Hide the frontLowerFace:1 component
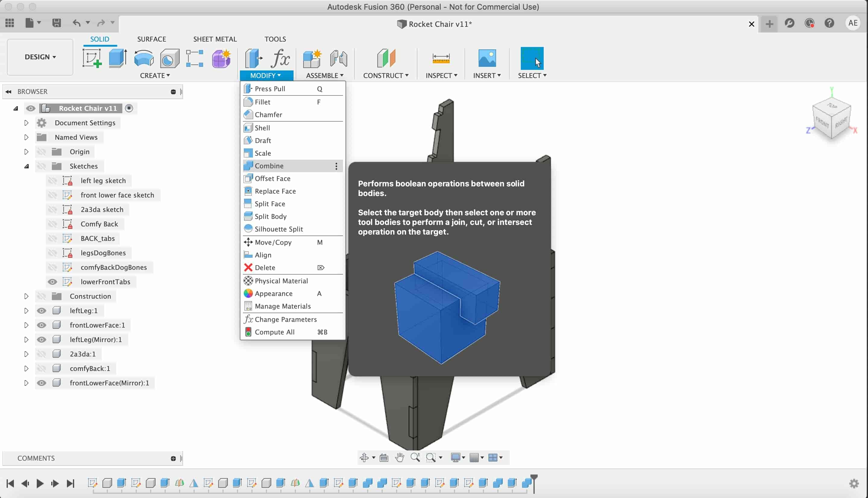The height and width of the screenshot is (498, 868). coord(41,325)
